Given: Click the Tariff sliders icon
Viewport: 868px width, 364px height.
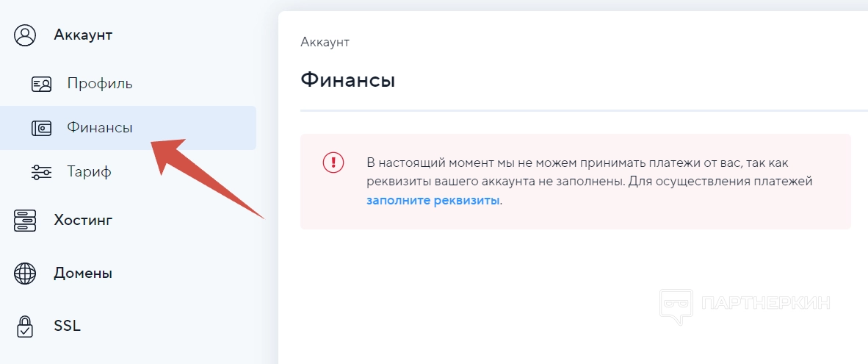Looking at the screenshot, I should [x=41, y=172].
